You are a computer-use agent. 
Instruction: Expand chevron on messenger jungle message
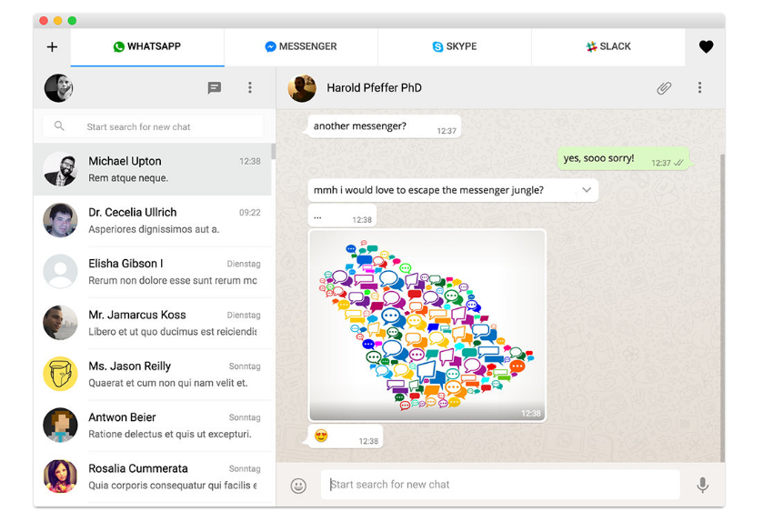point(587,190)
